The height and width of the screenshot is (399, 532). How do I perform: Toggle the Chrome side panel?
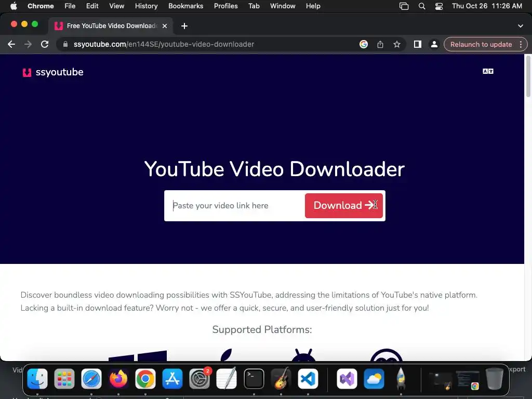click(x=418, y=45)
